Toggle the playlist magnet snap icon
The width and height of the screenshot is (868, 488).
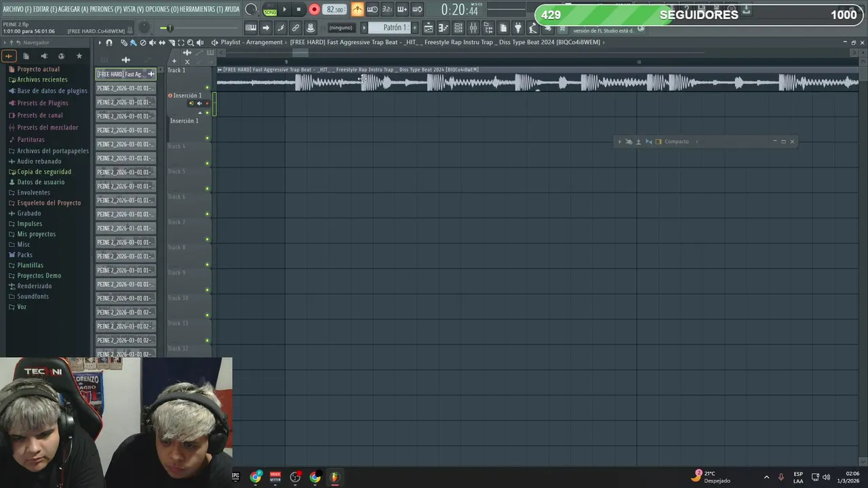109,43
